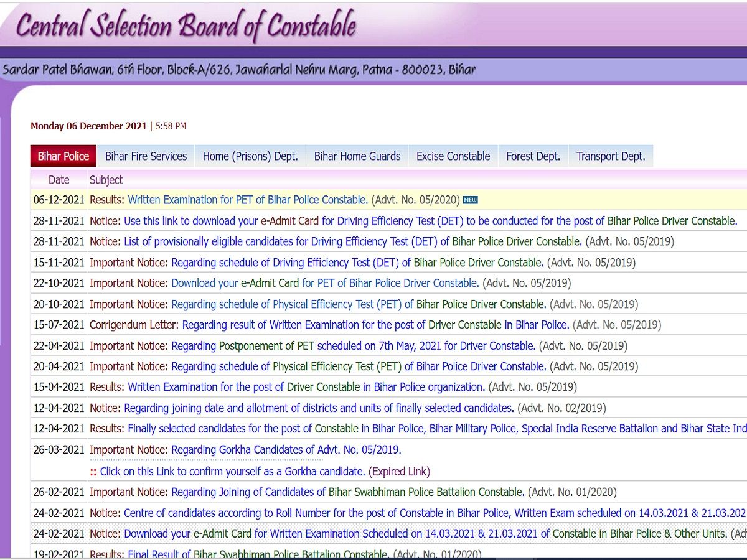Open the notice on joining date and allotment of districts
747x560 pixels.
pyautogui.click(x=319, y=408)
